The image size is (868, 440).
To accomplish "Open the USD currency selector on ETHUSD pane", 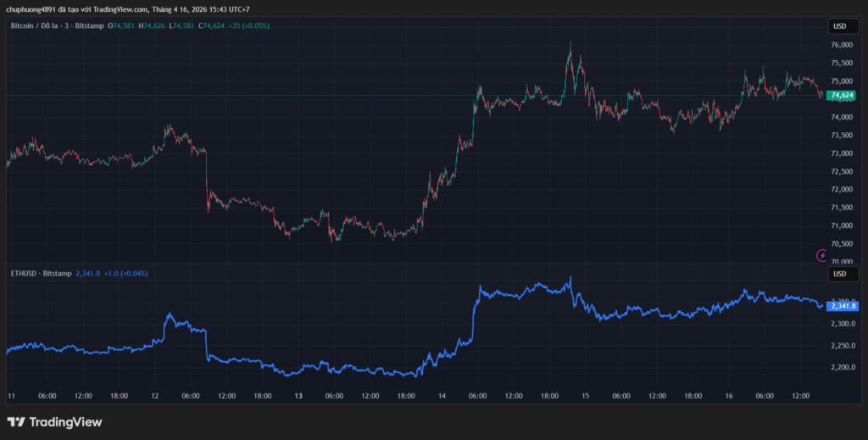I will [x=839, y=274].
